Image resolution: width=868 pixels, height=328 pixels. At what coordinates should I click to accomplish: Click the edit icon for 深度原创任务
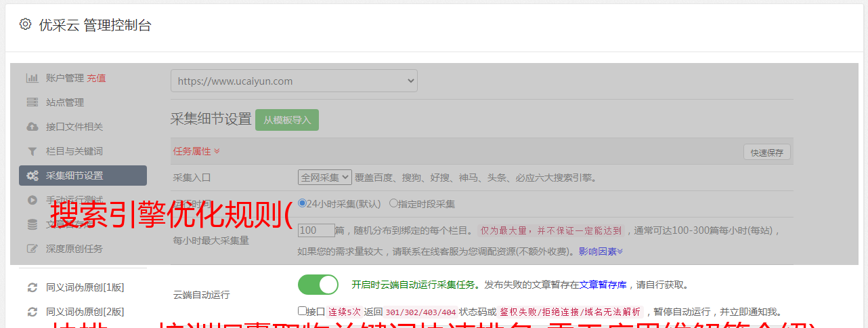pyautogui.click(x=32, y=249)
